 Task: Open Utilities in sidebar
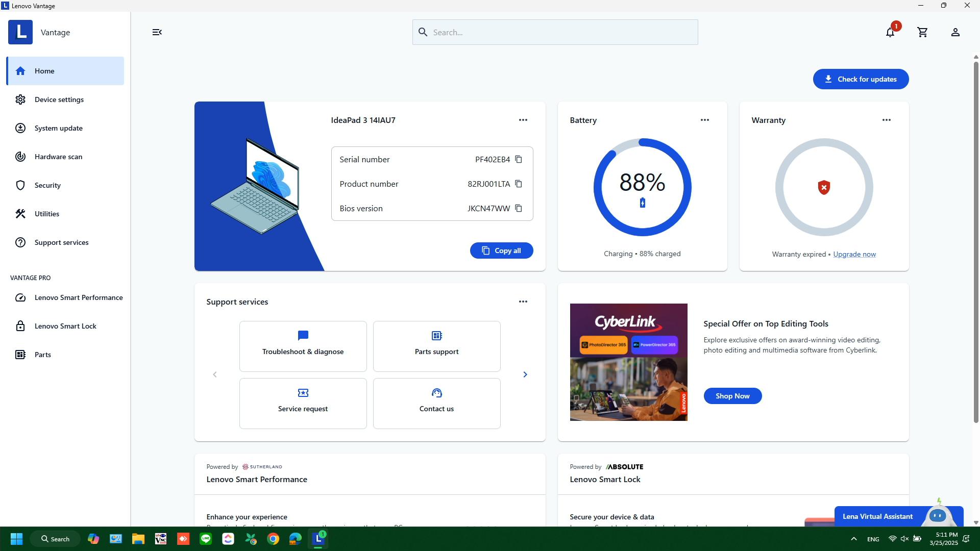pos(65,214)
